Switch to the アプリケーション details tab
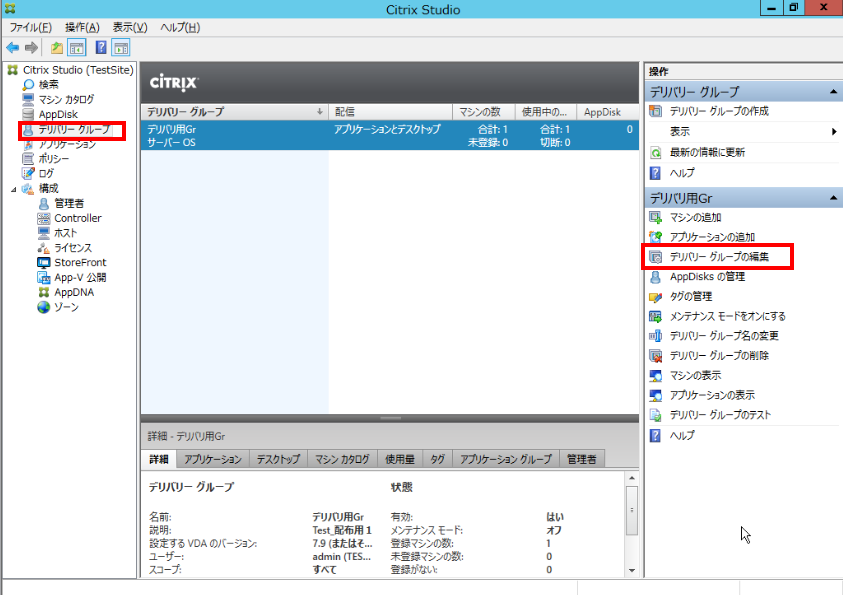Screen dimensions: 843x595 click(213, 459)
